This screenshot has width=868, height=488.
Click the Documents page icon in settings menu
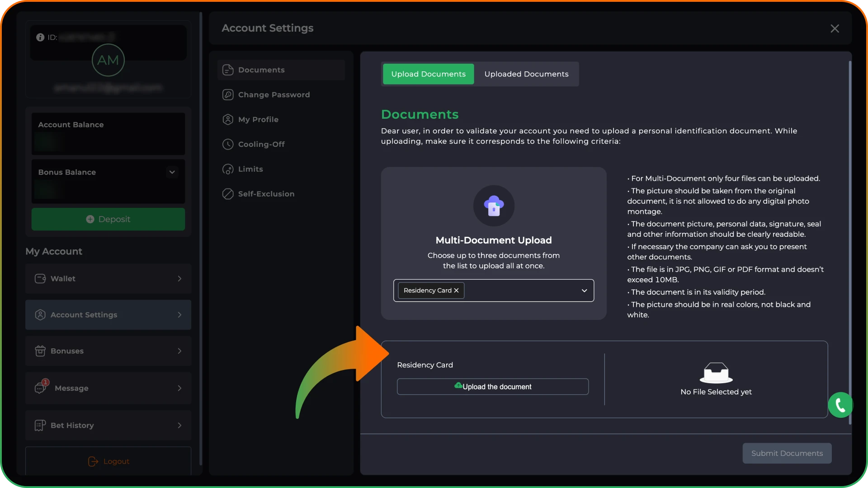[x=228, y=70]
